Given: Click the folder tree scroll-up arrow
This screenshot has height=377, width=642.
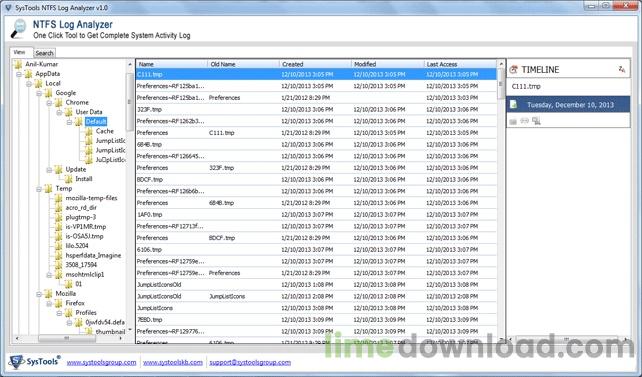Looking at the screenshot, I should pyautogui.click(x=130, y=65).
